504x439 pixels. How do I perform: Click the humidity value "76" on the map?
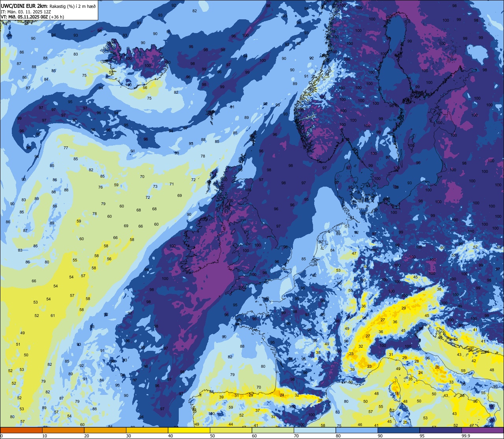100,187
